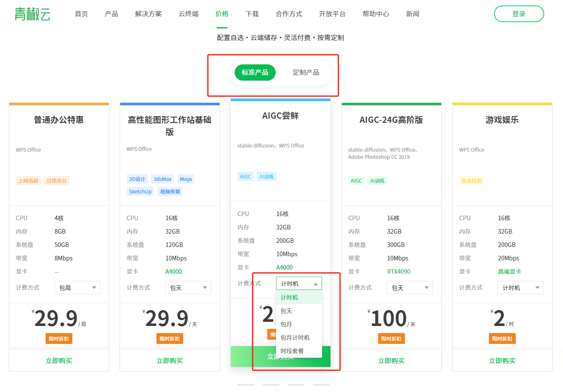Click the 上网追剧 tag
563x392 pixels.
coord(28,181)
